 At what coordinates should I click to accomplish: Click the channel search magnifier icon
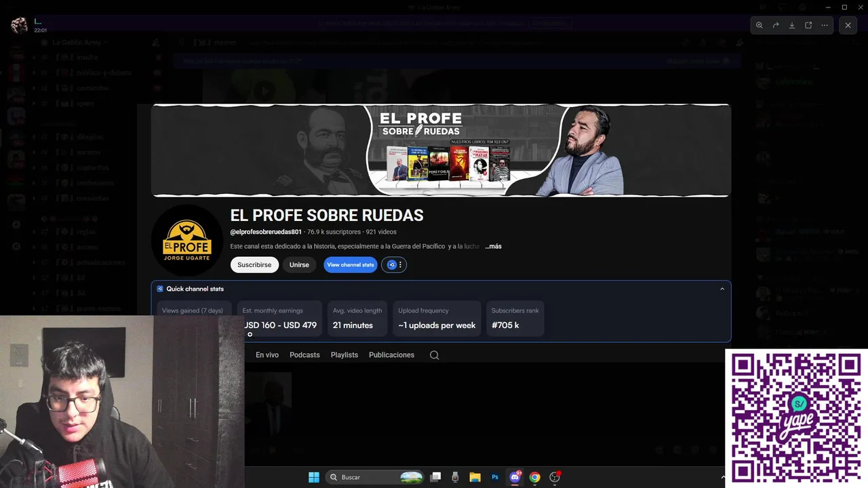pos(435,355)
